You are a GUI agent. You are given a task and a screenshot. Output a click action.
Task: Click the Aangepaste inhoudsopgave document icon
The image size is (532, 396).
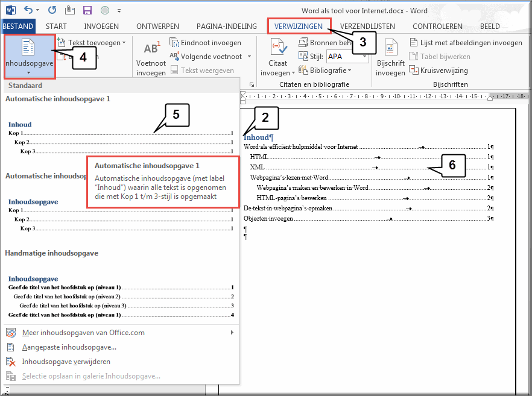tap(11, 347)
